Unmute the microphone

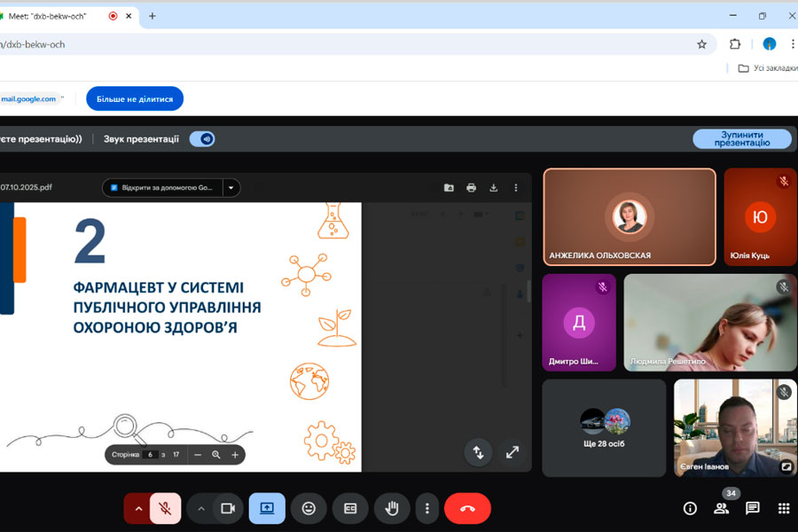(x=165, y=508)
